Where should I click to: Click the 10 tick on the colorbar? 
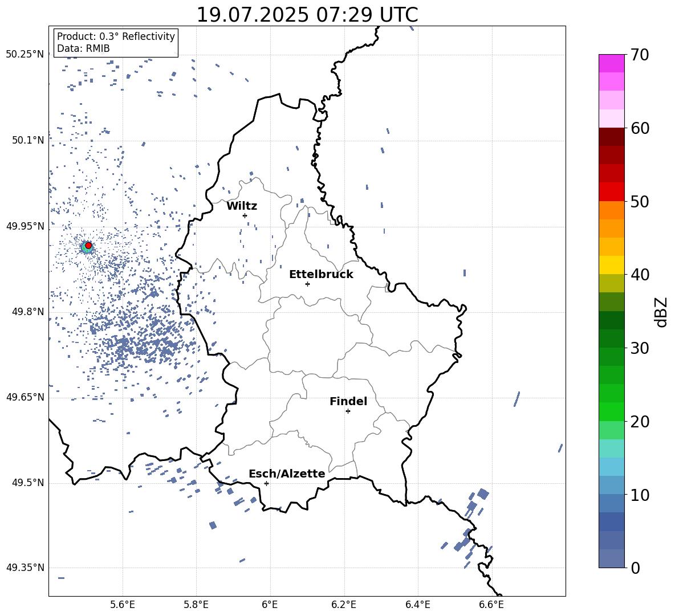coord(640,495)
